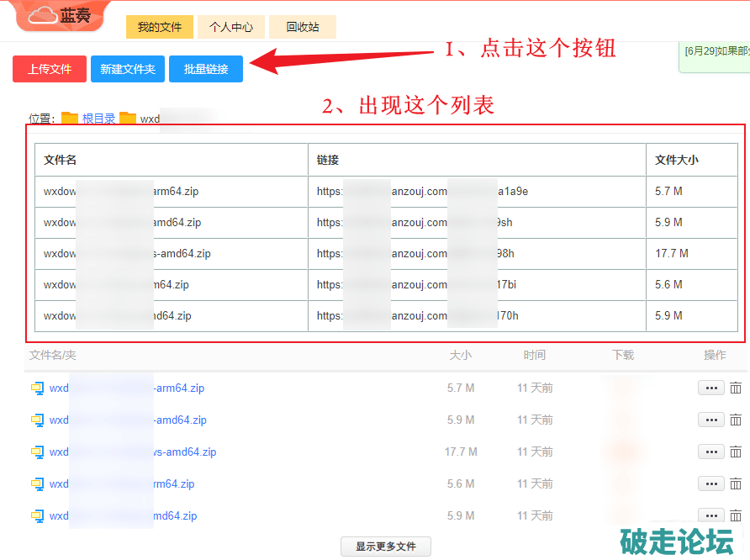This screenshot has width=750, height=560.
Task: Click the root directory folder icon
Action: (x=69, y=119)
